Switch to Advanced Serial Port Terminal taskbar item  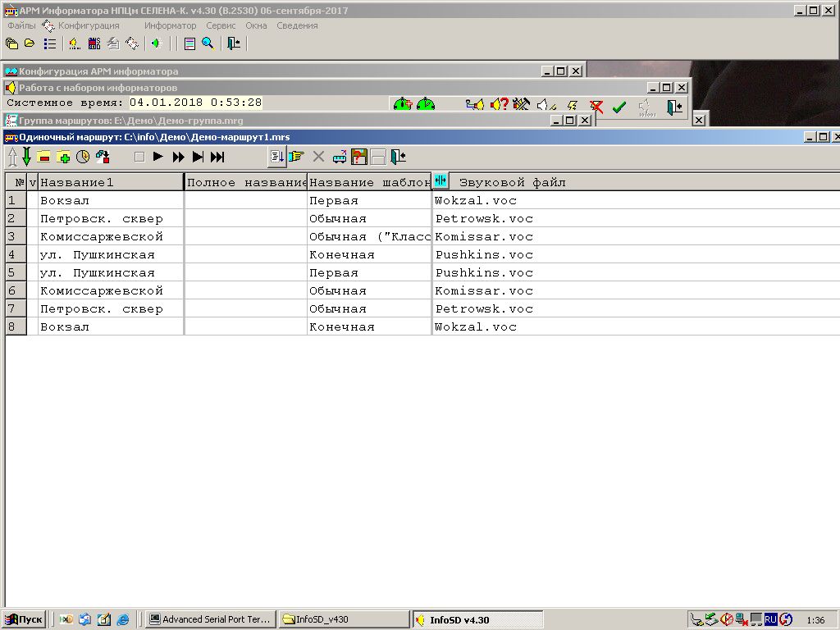211,619
